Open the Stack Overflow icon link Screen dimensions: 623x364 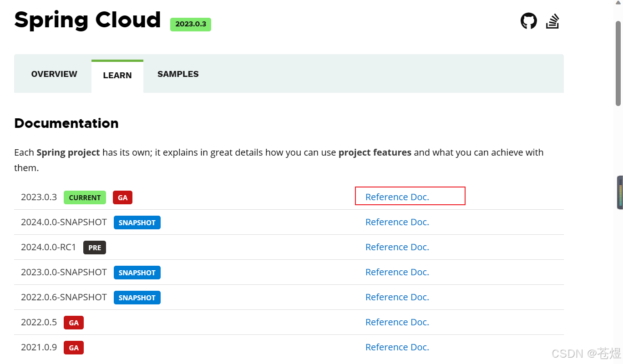pos(552,21)
